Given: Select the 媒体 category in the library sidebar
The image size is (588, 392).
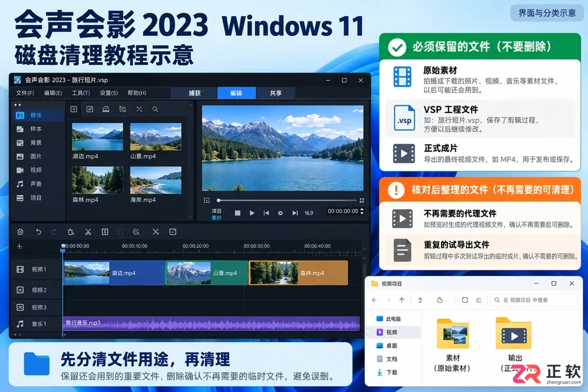Looking at the screenshot, I should coord(37,115).
